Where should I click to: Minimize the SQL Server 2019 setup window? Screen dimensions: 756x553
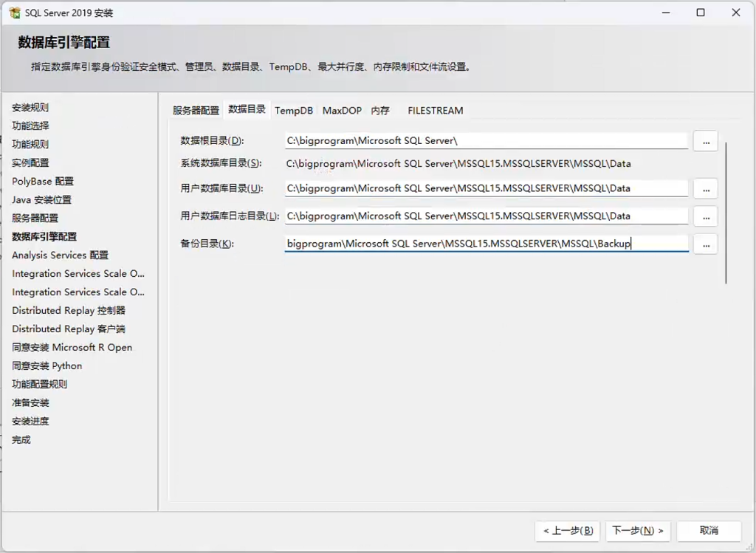tap(666, 13)
